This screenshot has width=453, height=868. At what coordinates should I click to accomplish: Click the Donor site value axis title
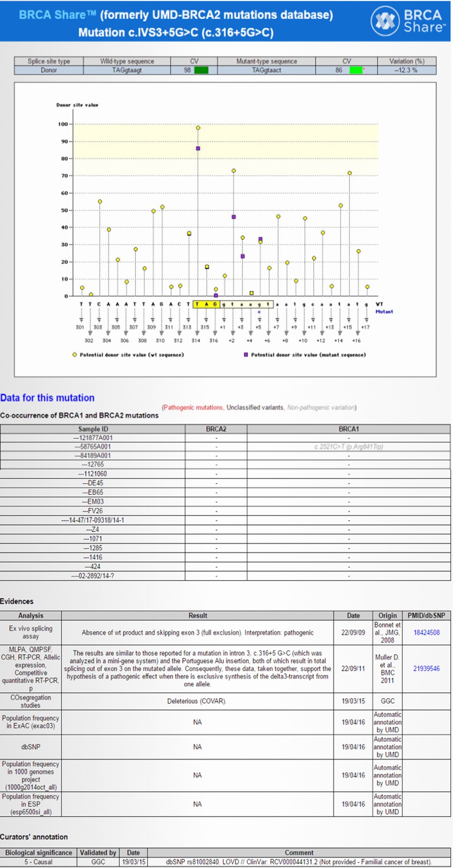click(x=77, y=105)
